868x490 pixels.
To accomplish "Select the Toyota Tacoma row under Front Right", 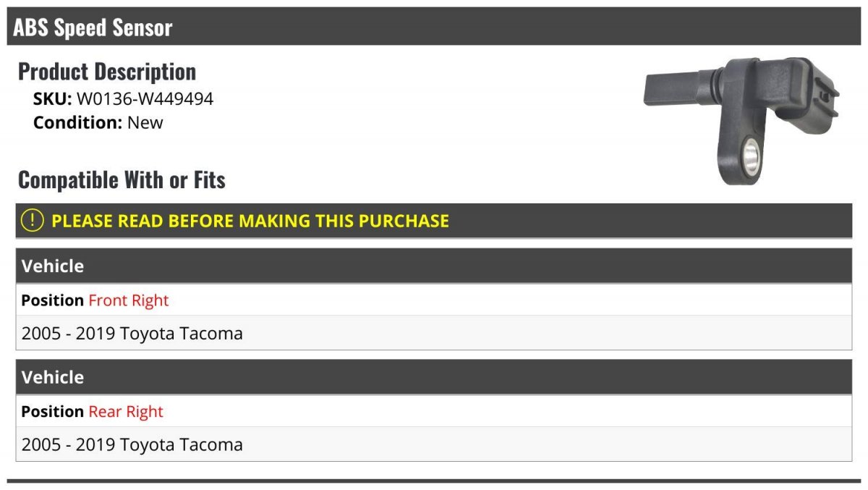I will point(132,334).
